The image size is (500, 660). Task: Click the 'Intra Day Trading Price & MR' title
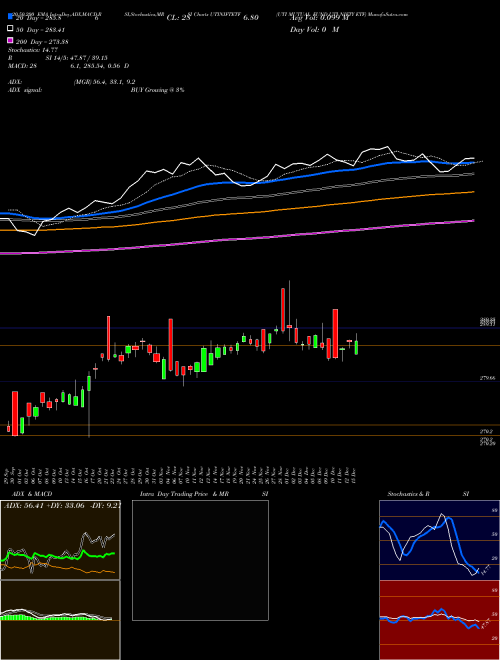184,494
